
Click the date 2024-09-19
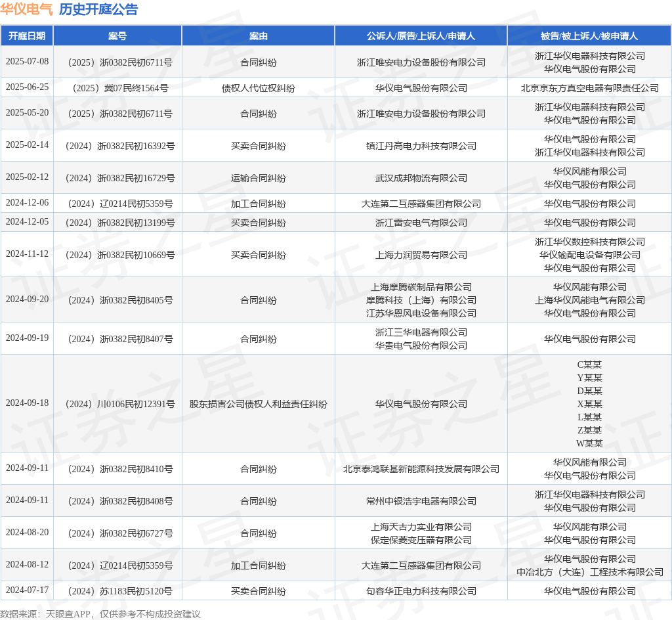(27, 338)
